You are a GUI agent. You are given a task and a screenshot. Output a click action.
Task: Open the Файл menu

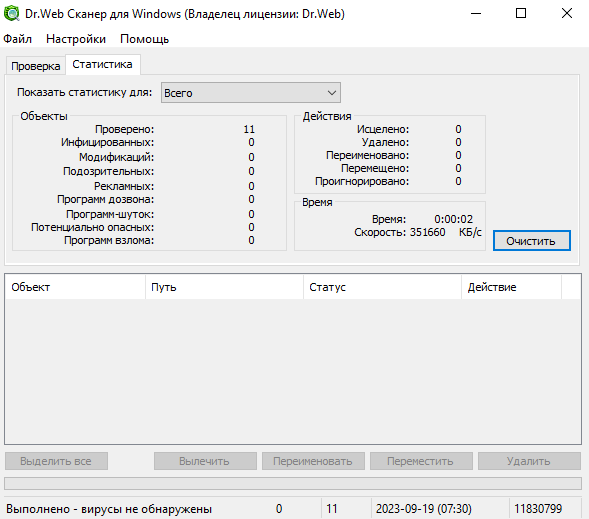[x=17, y=39]
